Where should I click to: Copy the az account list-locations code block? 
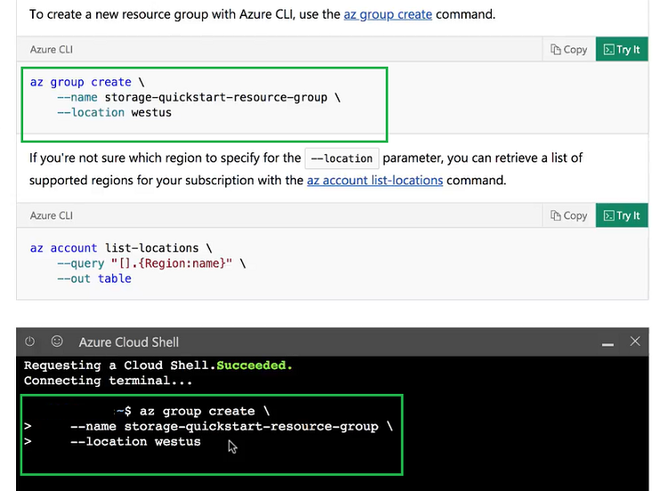pos(569,216)
